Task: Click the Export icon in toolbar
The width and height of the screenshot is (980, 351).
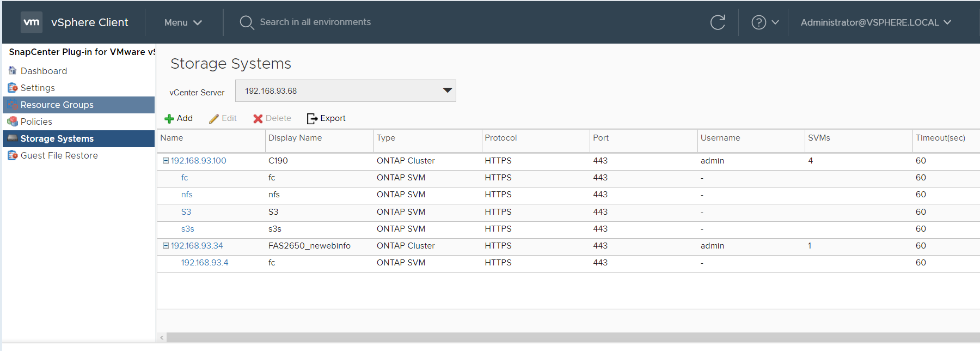Action: coord(312,119)
